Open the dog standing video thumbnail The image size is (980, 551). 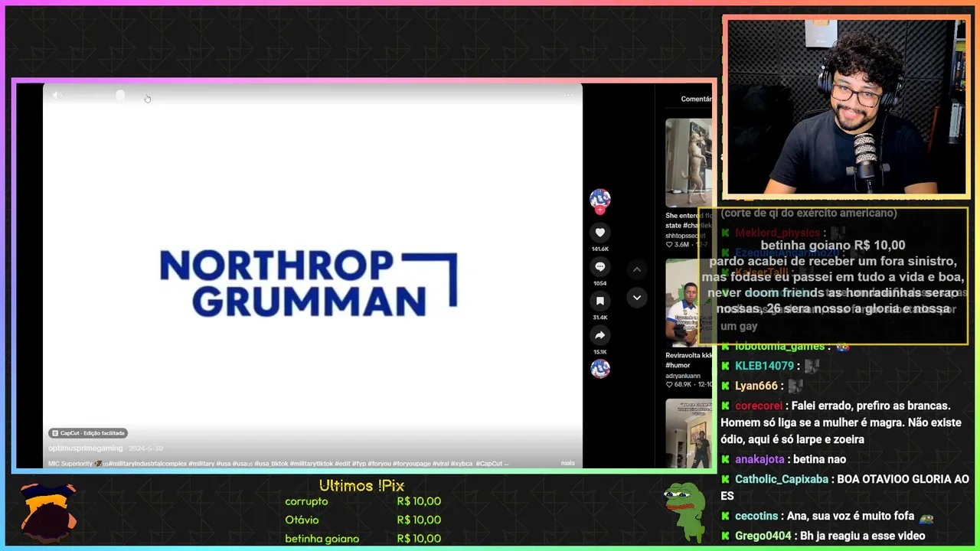(x=688, y=162)
